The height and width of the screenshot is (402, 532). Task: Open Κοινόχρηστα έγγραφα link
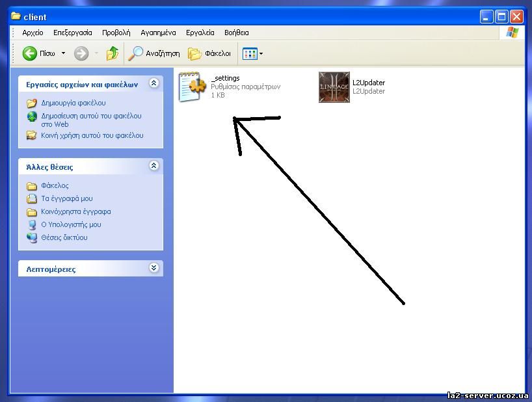76,211
